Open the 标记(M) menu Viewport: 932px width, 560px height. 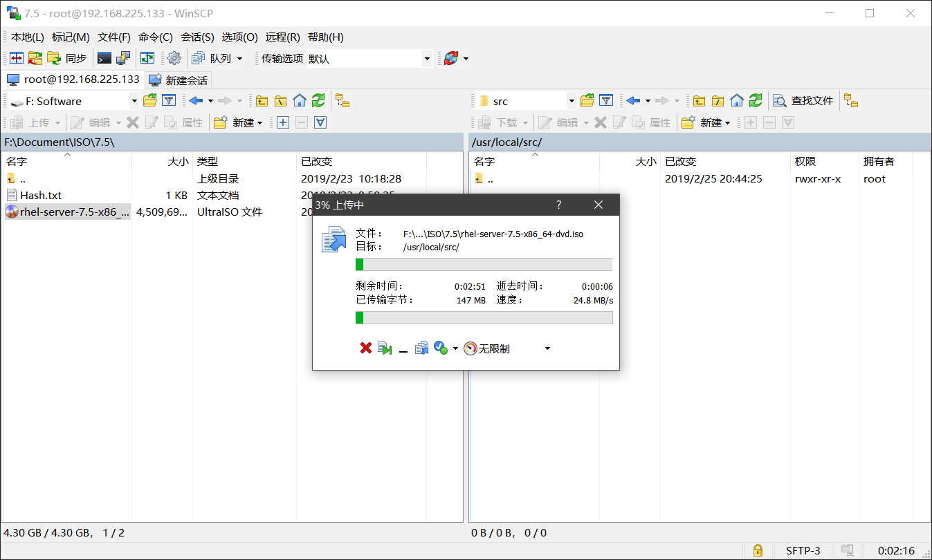[71, 37]
